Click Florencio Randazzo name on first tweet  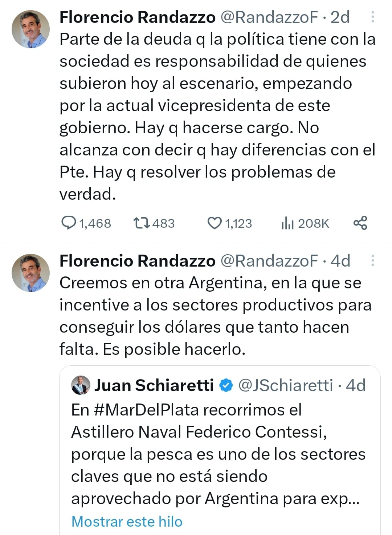137,17
